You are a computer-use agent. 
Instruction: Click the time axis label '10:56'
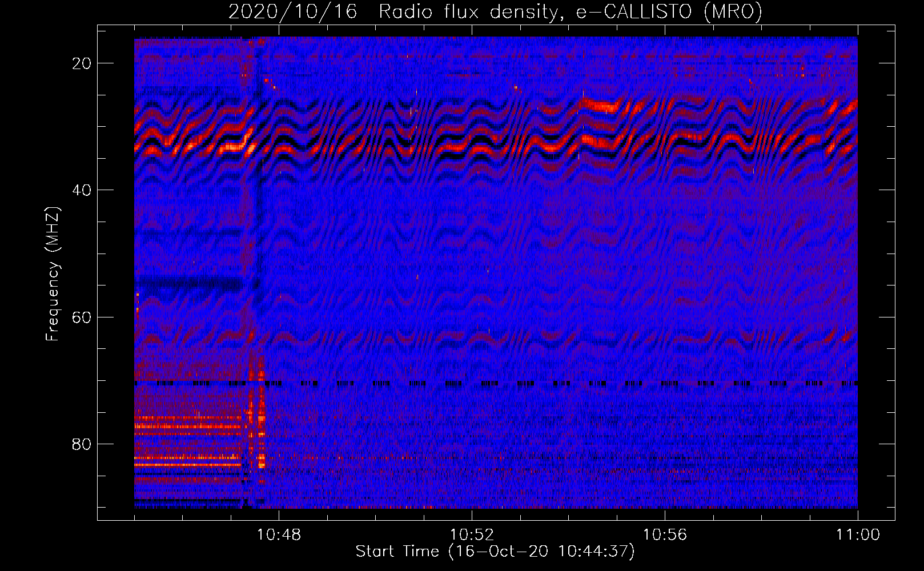(x=665, y=535)
